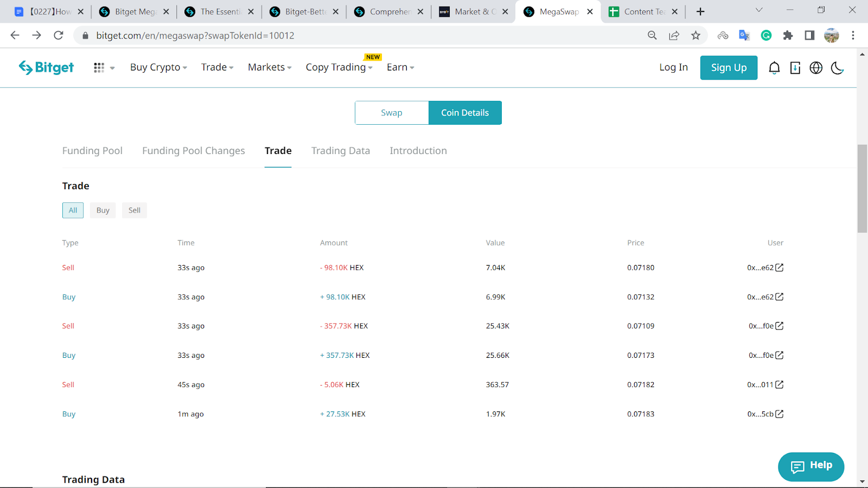
Task: Switch to The Essenti browser tab
Action: [220, 11]
